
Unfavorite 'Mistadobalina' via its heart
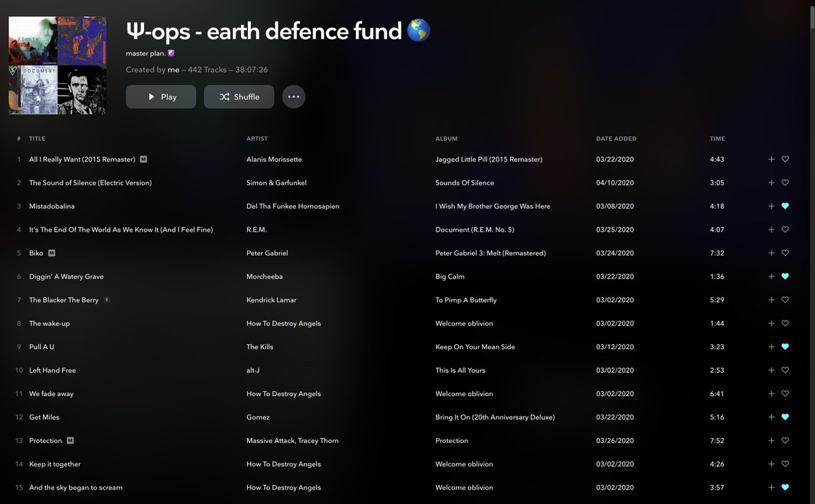785,206
